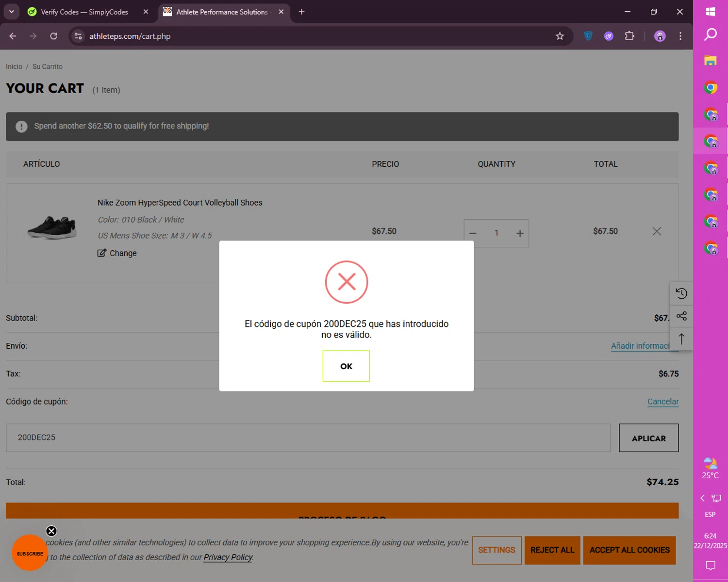Open Bitwarden shield extension
The height and width of the screenshot is (582, 728).
(588, 36)
